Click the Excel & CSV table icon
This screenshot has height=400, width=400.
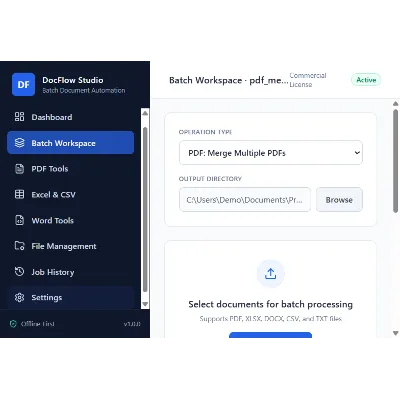19,194
